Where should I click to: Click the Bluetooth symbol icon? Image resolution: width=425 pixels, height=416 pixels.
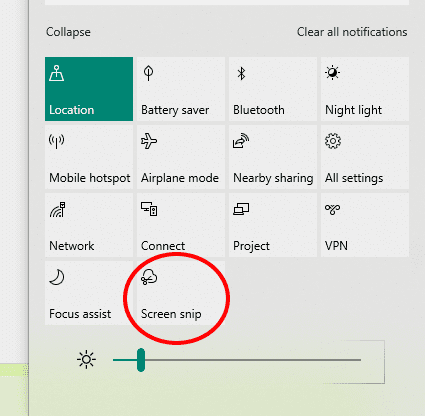[241, 73]
